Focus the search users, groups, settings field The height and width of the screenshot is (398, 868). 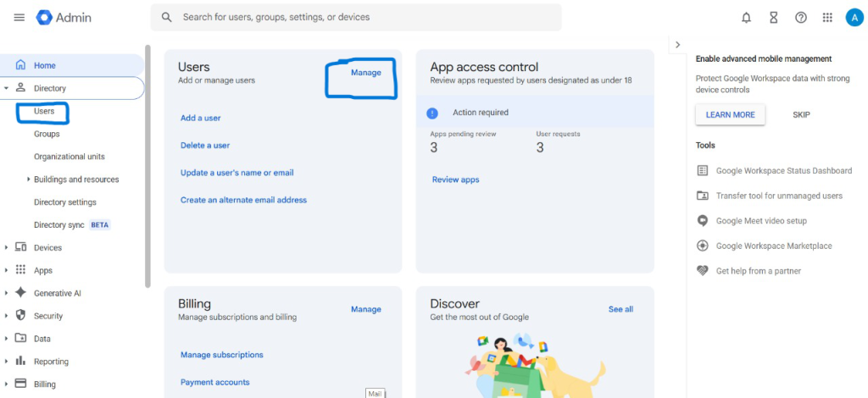click(x=356, y=17)
